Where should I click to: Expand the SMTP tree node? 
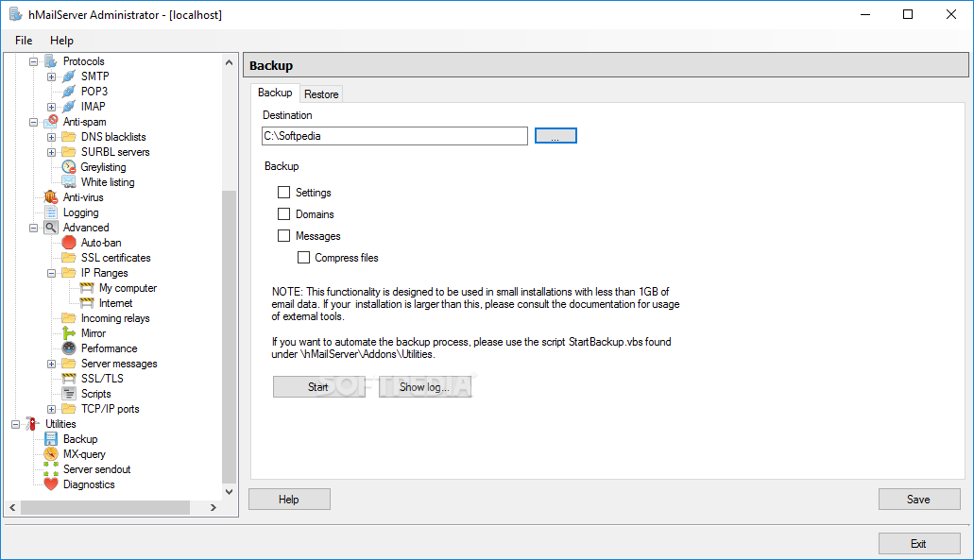click(x=52, y=77)
